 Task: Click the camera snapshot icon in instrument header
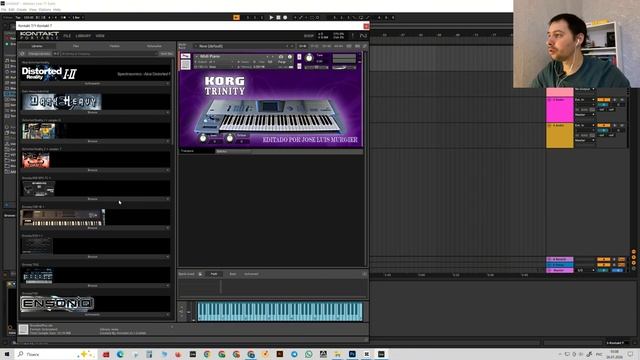281,57
